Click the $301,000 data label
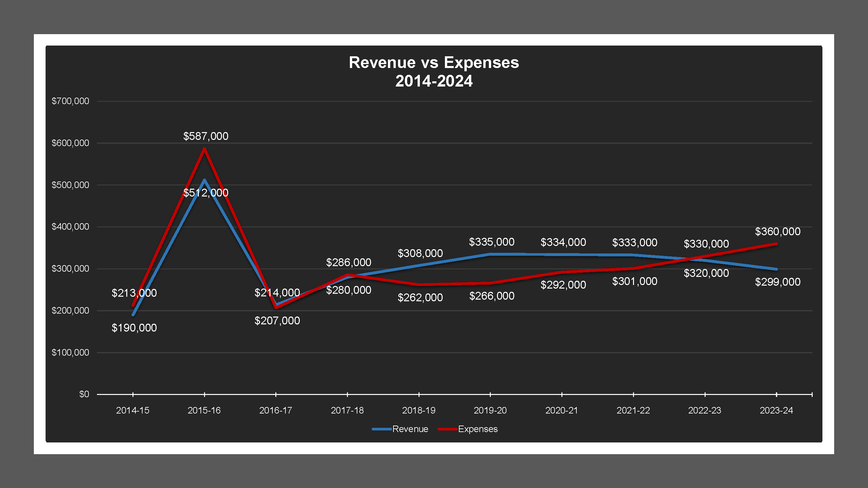Screen dimensions: 868x488 pos(635,281)
